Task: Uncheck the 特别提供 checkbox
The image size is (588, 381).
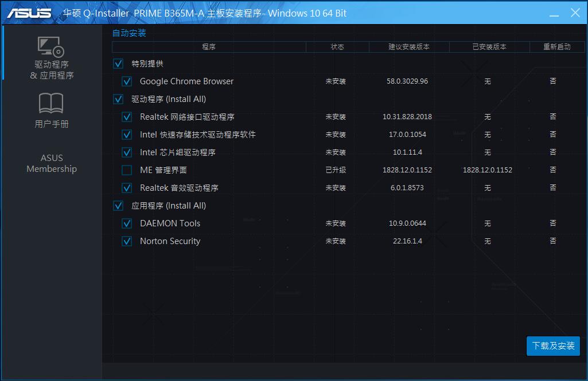Action: (x=118, y=64)
